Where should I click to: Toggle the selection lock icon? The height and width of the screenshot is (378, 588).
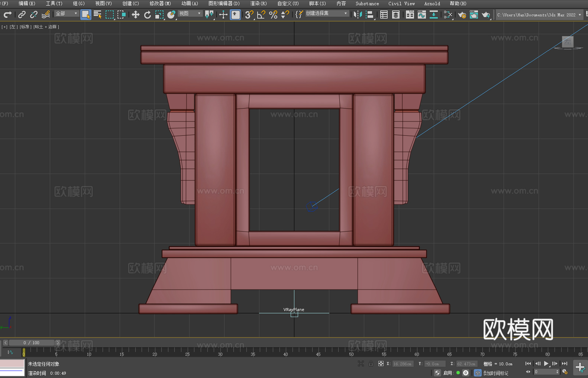tap(371, 364)
